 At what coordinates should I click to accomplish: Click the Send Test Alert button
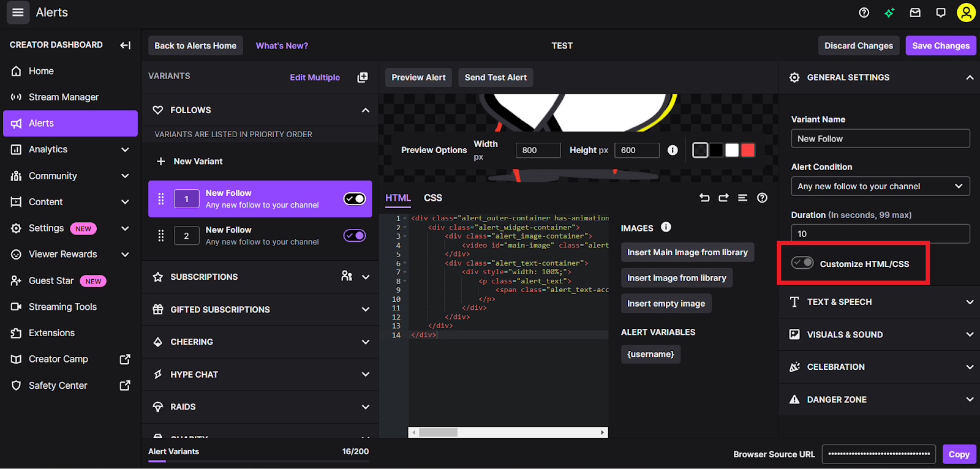coord(496,77)
